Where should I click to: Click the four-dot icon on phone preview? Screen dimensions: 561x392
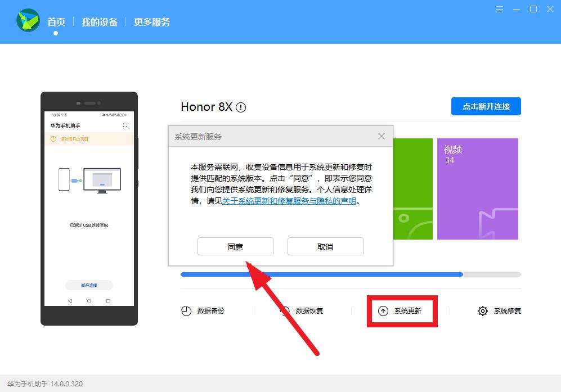click(125, 125)
